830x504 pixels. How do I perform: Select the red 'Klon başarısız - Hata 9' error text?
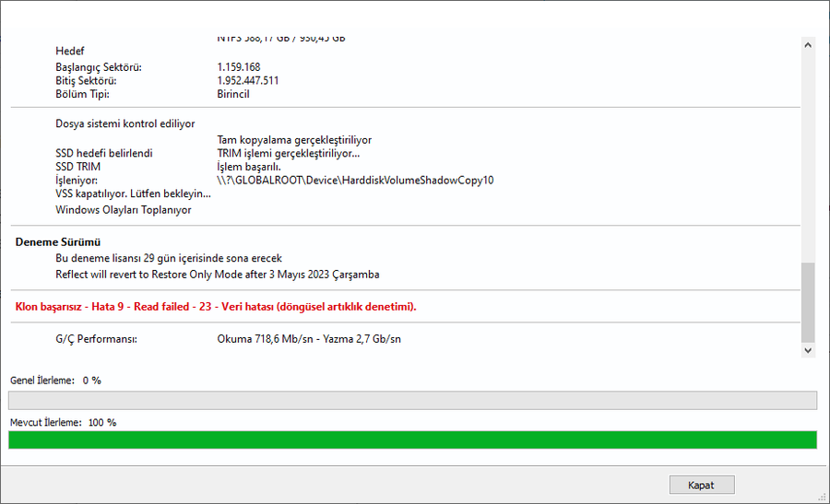click(216, 307)
